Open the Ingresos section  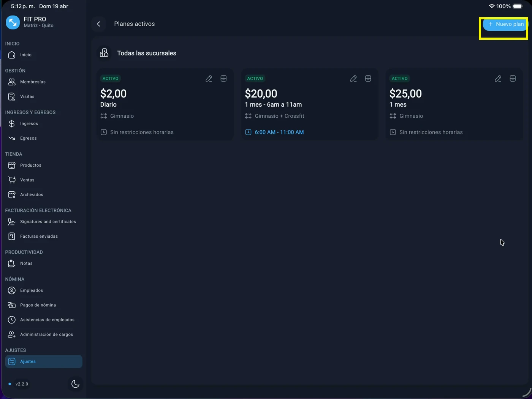click(x=29, y=124)
